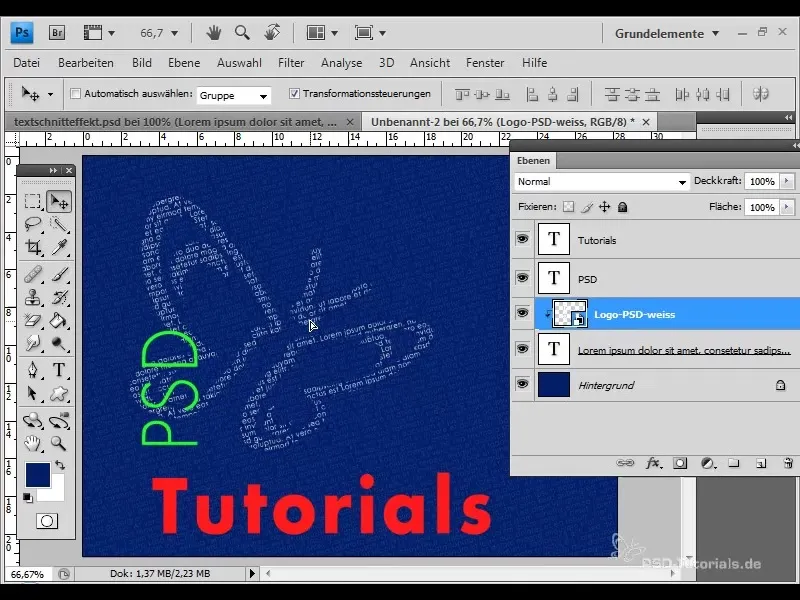The width and height of the screenshot is (800, 600).
Task: Select the Healing Brush tool
Action: (x=33, y=274)
